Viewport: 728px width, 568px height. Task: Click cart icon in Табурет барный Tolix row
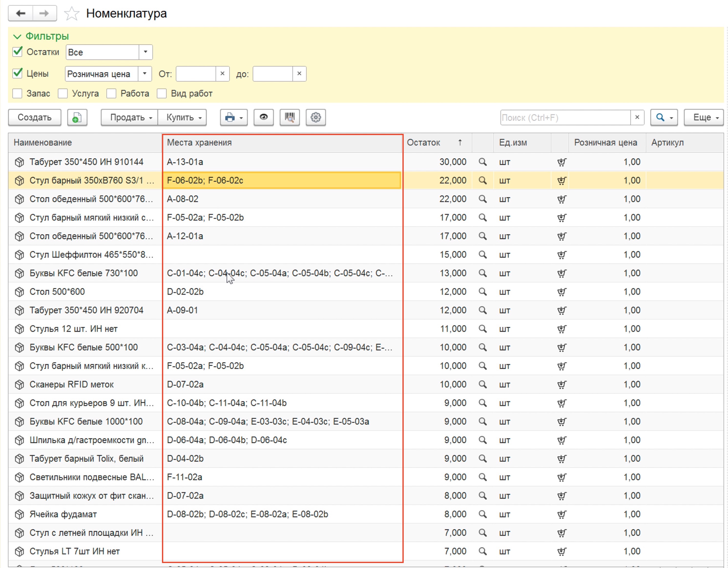pos(562,459)
